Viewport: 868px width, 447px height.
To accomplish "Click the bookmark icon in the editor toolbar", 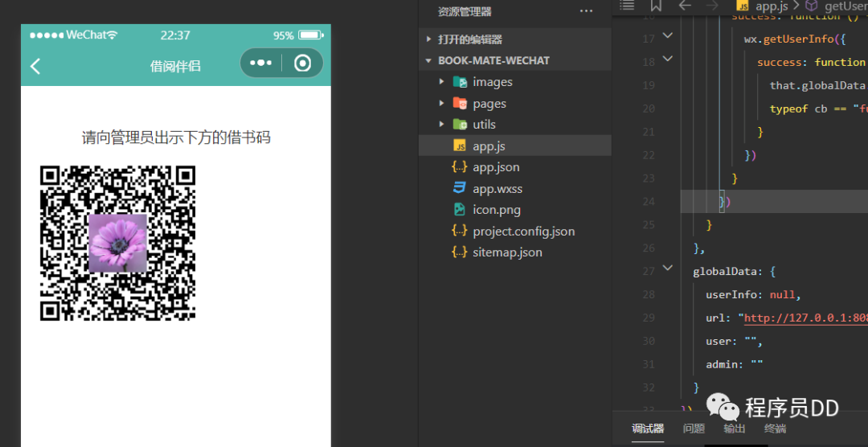I will click(x=656, y=6).
